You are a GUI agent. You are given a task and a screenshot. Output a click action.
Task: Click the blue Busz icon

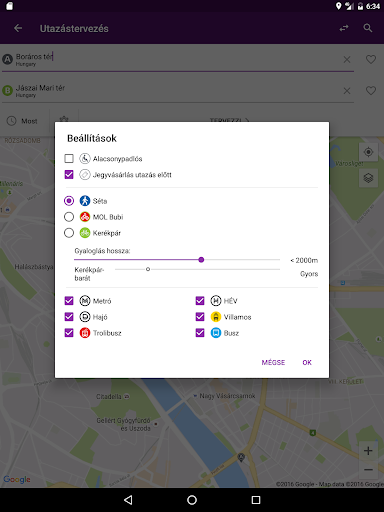coord(216,333)
